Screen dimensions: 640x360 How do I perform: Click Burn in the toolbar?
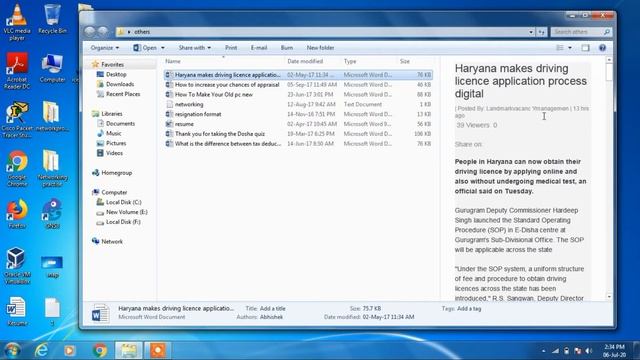tap(287, 48)
